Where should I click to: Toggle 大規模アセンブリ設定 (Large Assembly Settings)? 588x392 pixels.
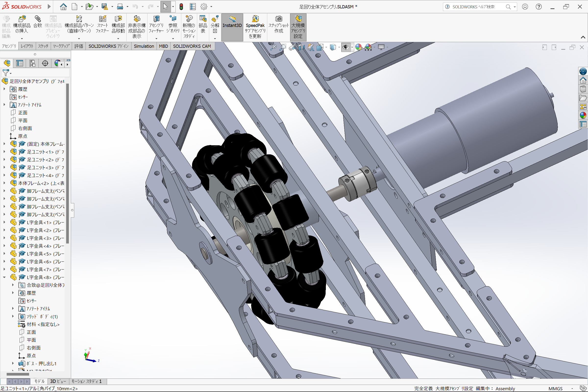pos(298,27)
